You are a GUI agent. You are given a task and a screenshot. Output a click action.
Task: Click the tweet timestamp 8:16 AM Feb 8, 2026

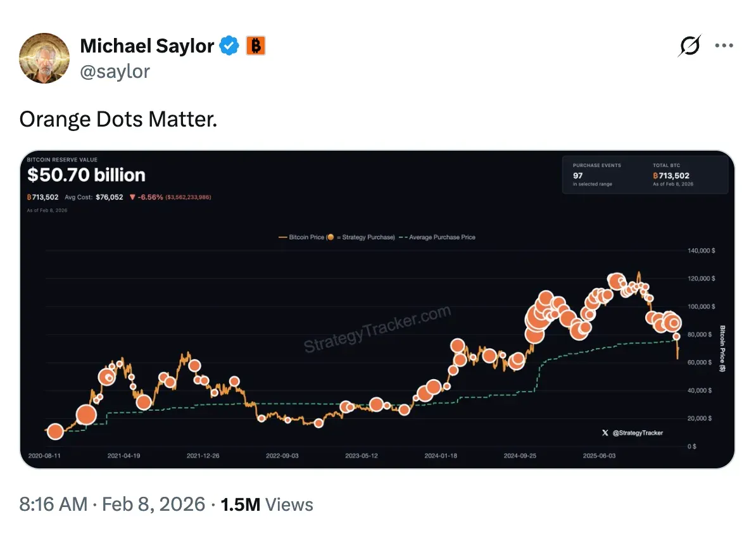[113, 504]
